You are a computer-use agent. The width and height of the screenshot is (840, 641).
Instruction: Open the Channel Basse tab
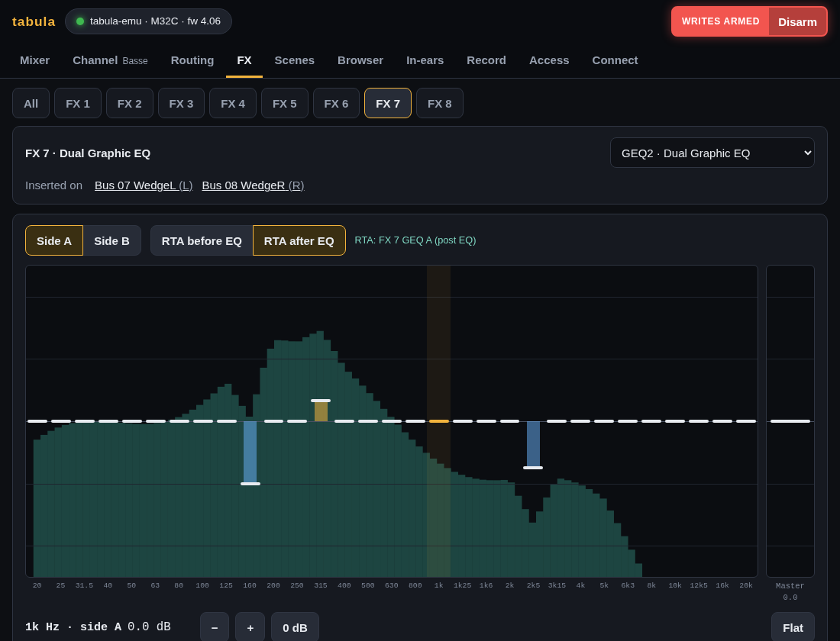[110, 60]
